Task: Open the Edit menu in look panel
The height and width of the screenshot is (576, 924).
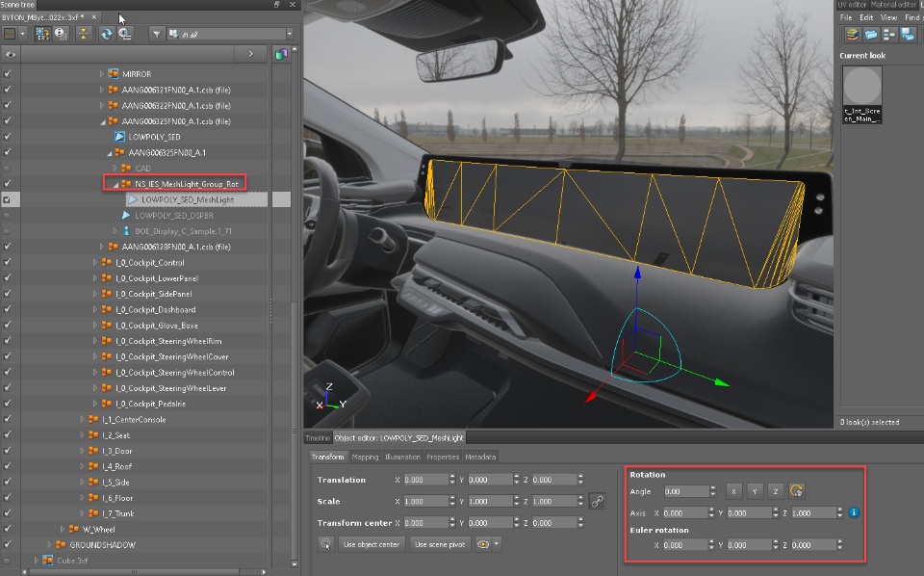Action: pos(866,17)
